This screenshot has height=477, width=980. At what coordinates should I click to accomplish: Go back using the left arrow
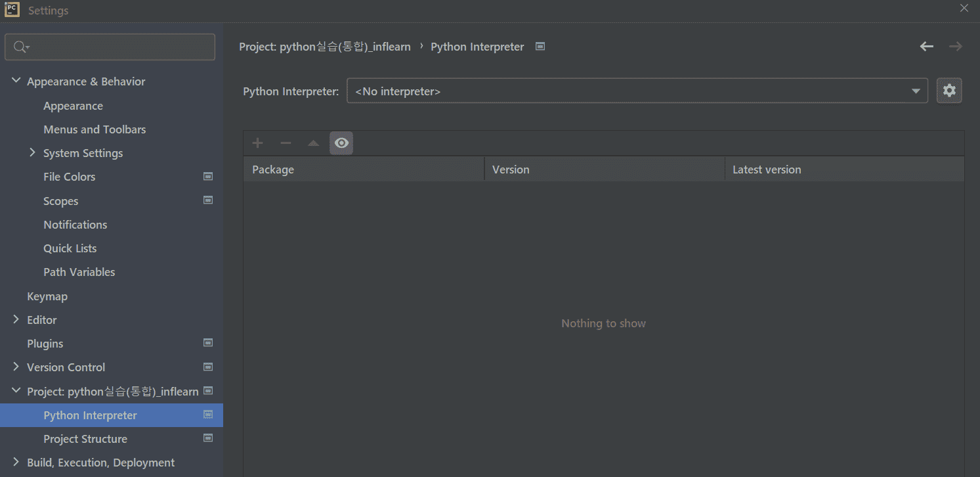pos(927,47)
